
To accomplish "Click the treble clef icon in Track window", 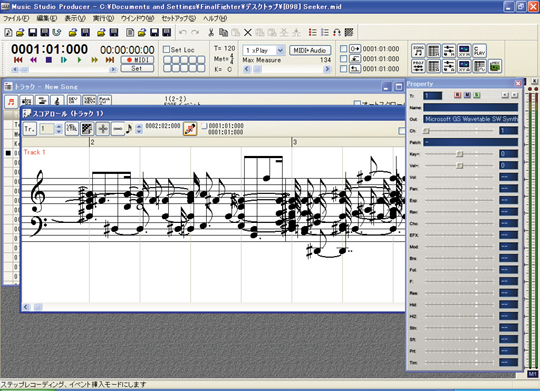I will pos(58,101).
